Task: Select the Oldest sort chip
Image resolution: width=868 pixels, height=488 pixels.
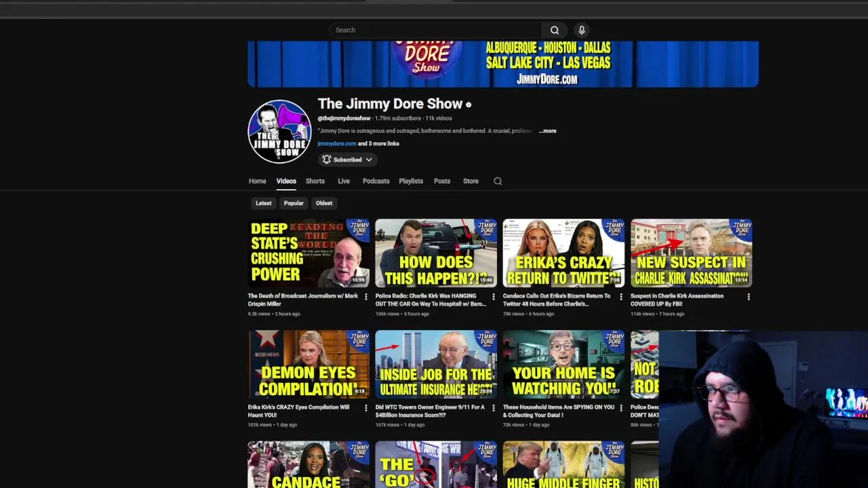Action: [x=324, y=203]
